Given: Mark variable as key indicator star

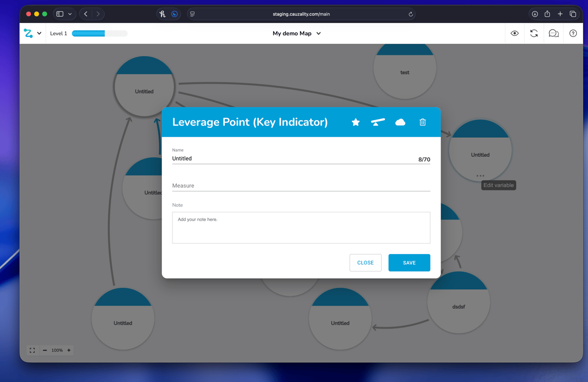Looking at the screenshot, I should [356, 122].
